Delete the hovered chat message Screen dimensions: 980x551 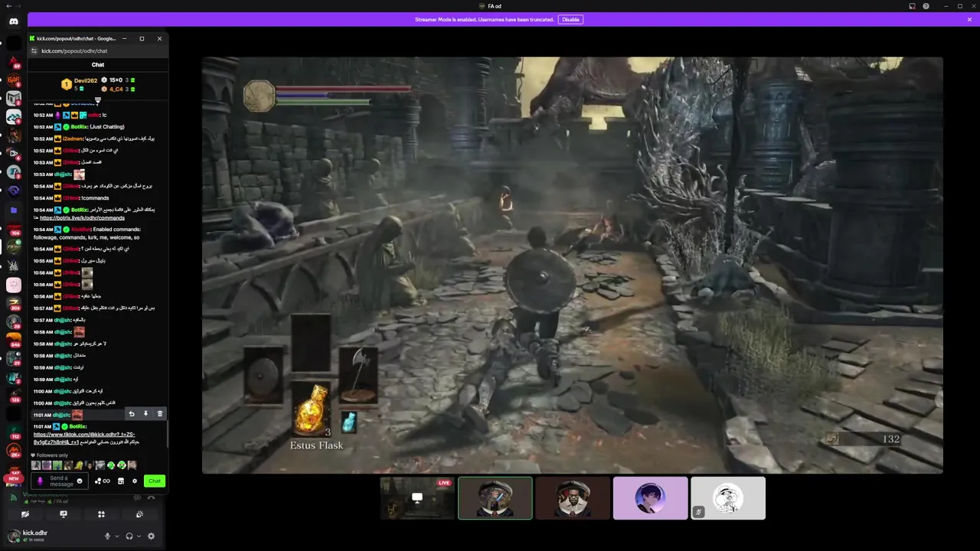159,414
